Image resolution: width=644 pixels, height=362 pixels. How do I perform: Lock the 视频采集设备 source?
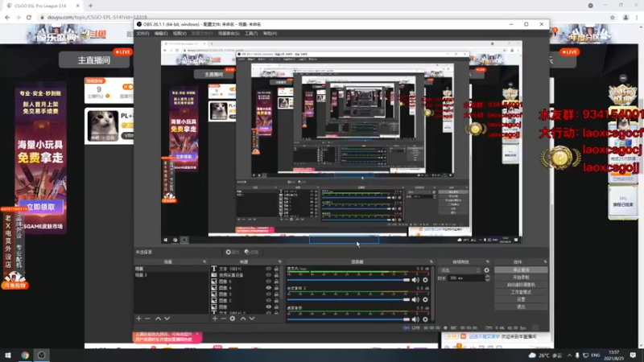[x=276, y=275]
